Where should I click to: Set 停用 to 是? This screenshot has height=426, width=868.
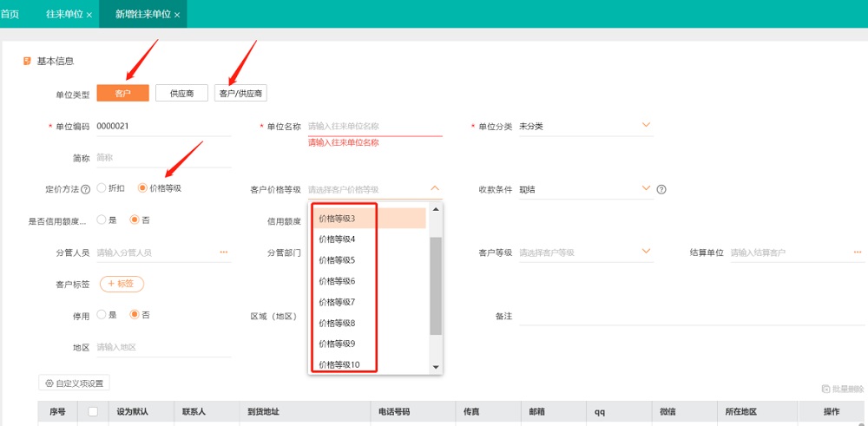[x=102, y=314]
